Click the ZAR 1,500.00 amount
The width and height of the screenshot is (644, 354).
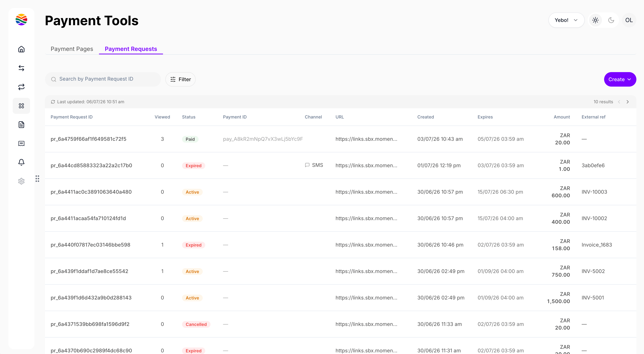point(558,298)
